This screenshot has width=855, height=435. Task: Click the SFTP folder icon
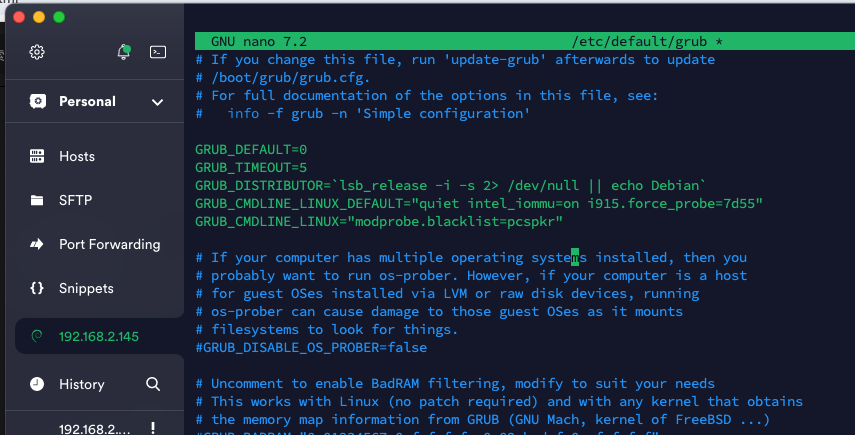click(37, 200)
